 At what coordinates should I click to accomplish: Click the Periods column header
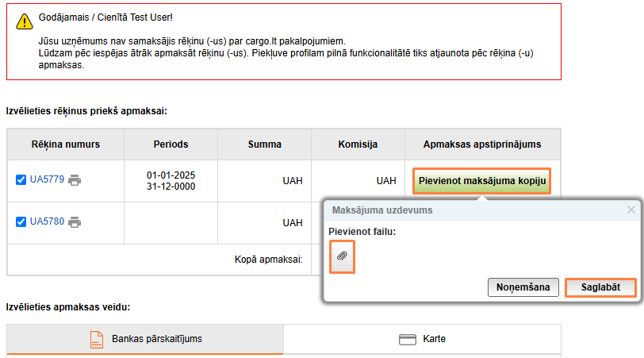coord(171,144)
